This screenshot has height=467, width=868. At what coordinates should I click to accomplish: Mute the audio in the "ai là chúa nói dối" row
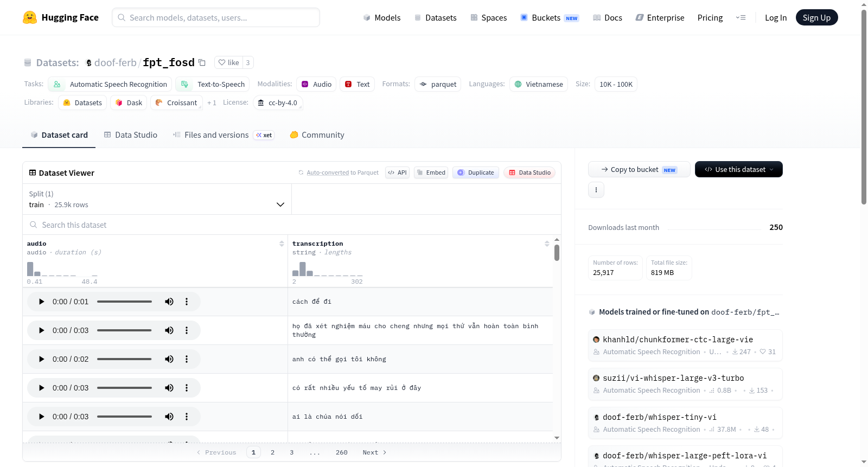(x=169, y=417)
